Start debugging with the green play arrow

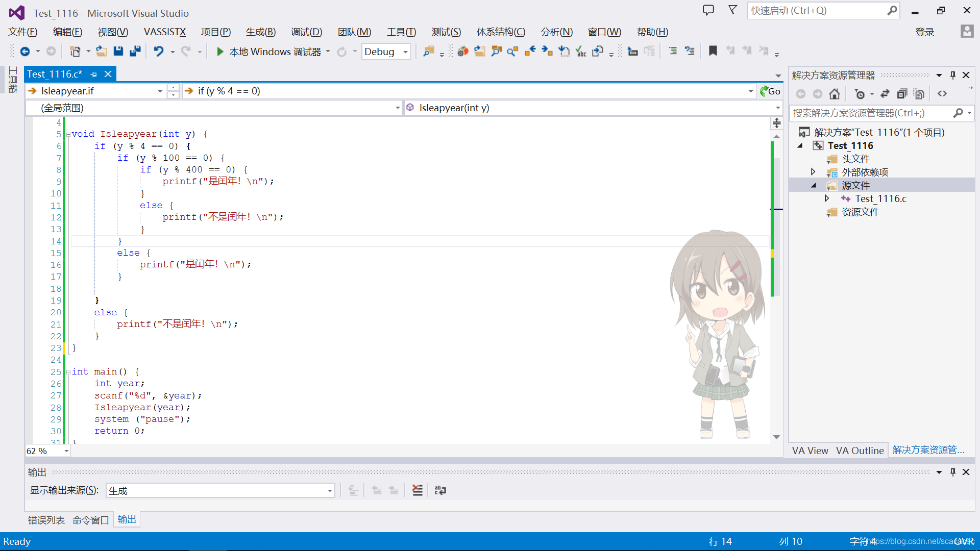pyautogui.click(x=220, y=52)
